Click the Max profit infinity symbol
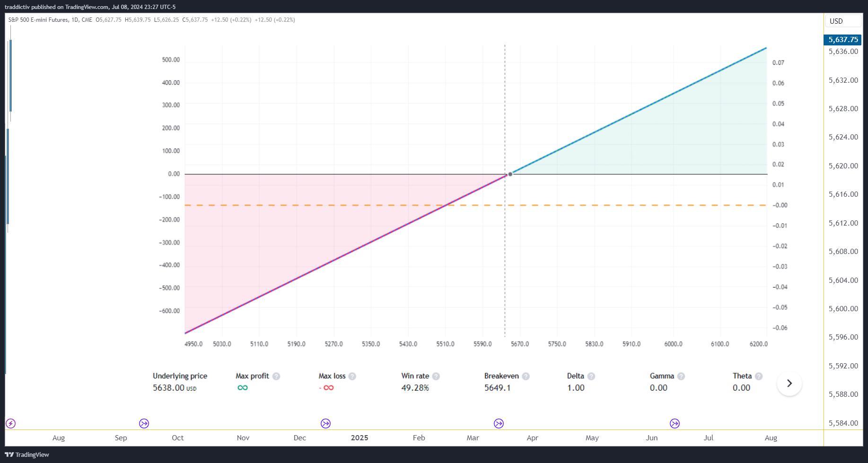Viewport: 868px width, 463px height. tap(243, 388)
